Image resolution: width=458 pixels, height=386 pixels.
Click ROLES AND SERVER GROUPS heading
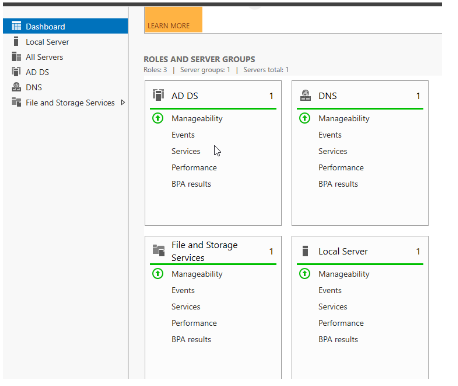[x=199, y=59]
